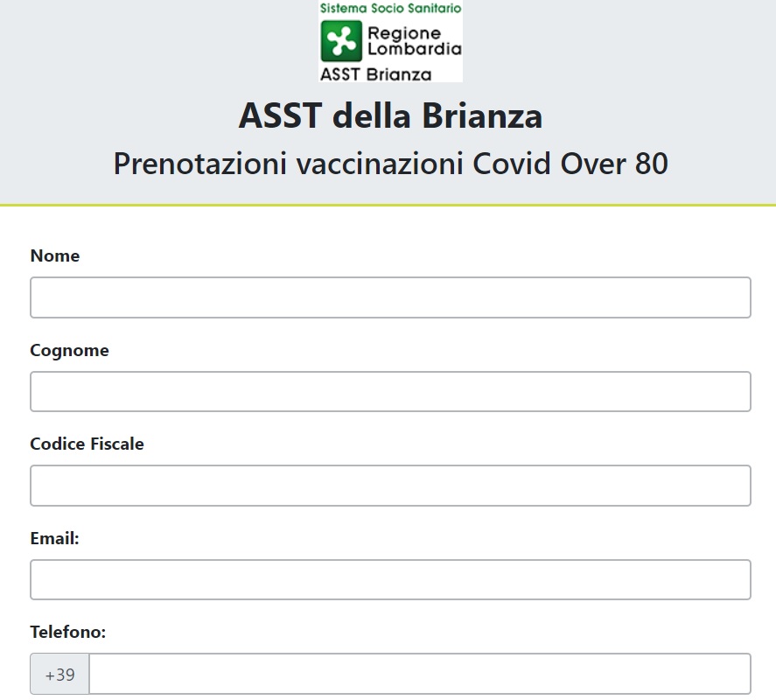
Task: Click the 'Codice Fiscale' label
Action: pyautogui.click(x=87, y=444)
